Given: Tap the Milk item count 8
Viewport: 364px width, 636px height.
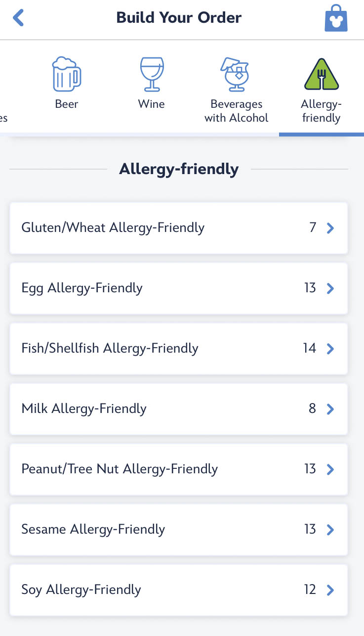Looking at the screenshot, I should tap(312, 409).
